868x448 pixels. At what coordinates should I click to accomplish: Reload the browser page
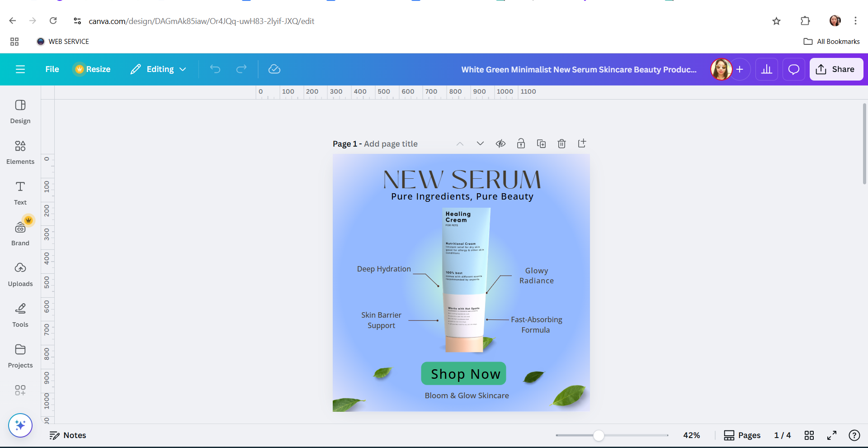click(53, 21)
